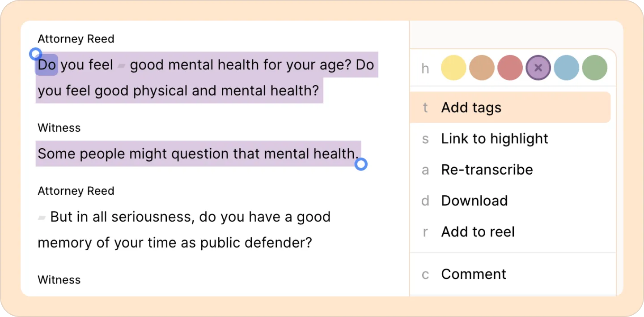The image size is (644, 317).
Task: Apply the blue highlight color
Action: 566,68
